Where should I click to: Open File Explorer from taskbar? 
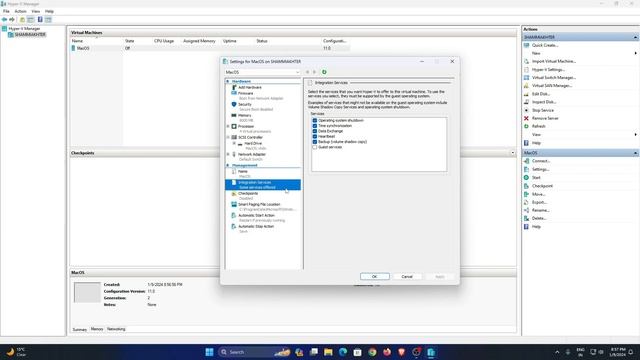[x=328, y=352]
